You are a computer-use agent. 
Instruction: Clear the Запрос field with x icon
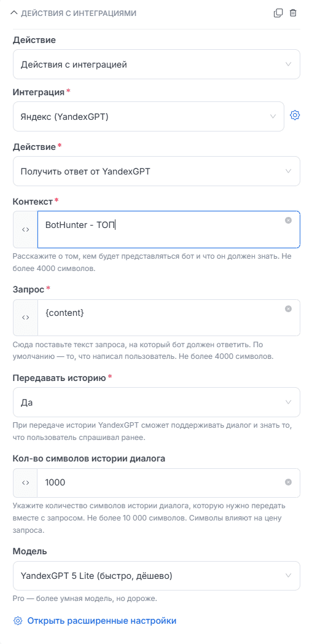288,309
